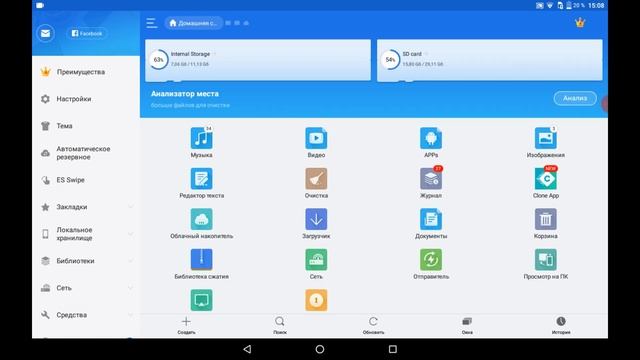
Task: Click the 63% internal storage usage ring
Action: [158, 60]
